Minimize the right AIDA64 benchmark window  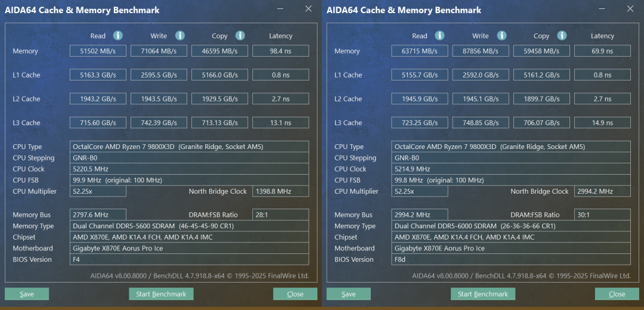[x=602, y=8]
